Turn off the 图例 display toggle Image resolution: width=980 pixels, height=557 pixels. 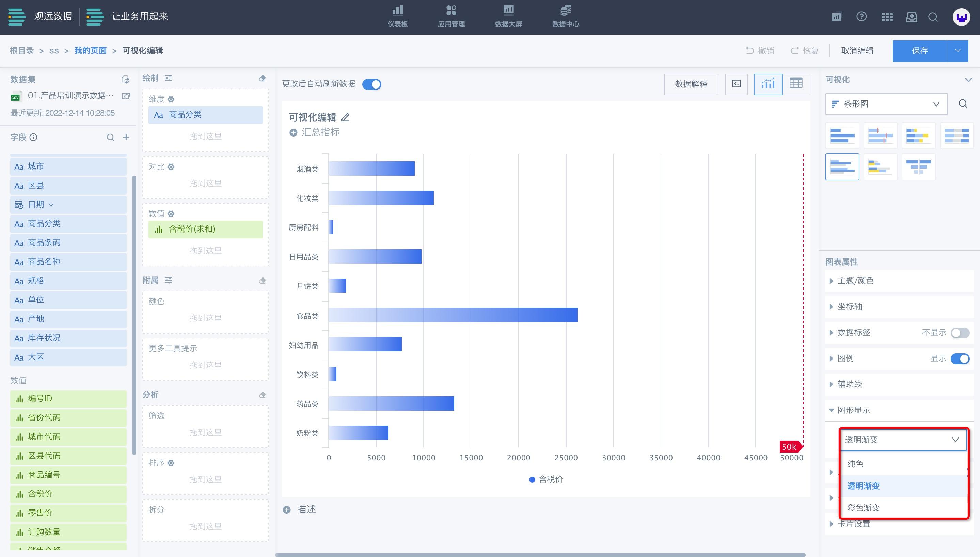(960, 359)
